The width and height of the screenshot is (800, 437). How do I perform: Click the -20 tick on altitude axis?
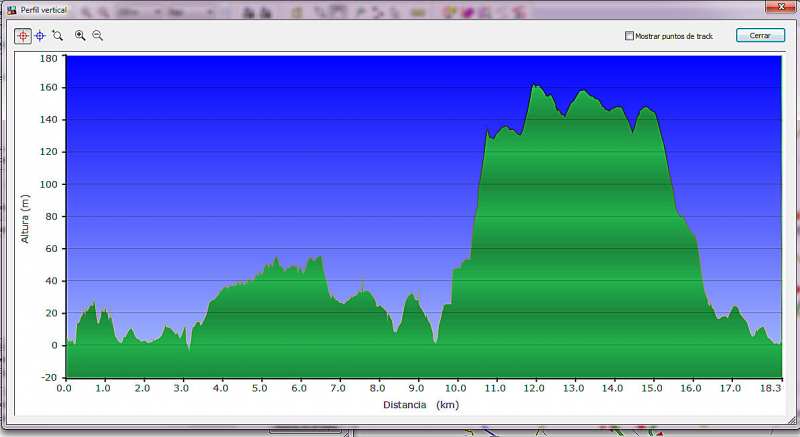pos(48,377)
